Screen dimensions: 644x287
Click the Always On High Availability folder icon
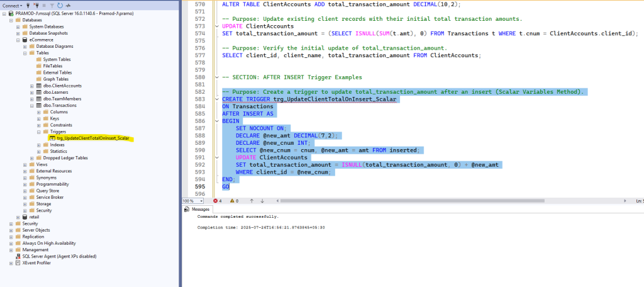[x=18, y=243]
